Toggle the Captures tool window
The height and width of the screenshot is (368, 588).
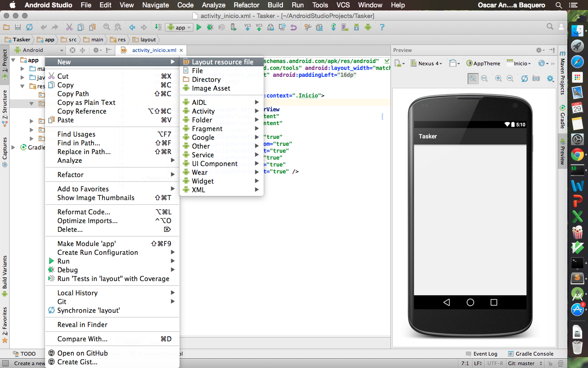coord(5,152)
